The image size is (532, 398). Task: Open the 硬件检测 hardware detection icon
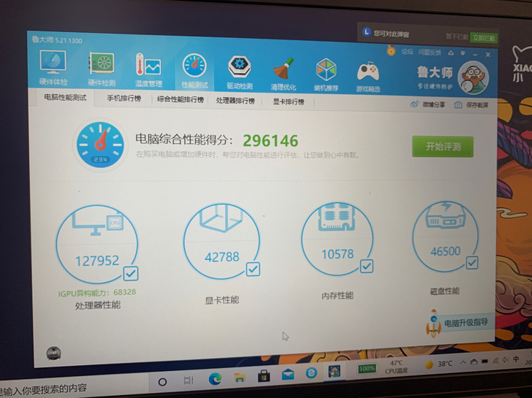pos(102,69)
